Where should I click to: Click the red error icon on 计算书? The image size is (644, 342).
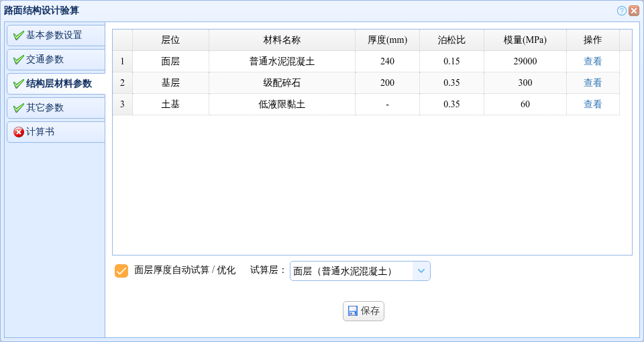click(19, 132)
